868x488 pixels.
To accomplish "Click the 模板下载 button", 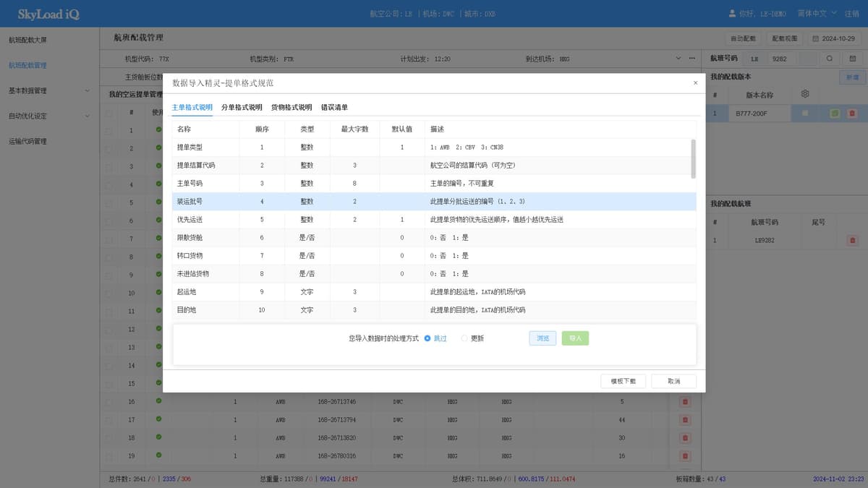I will (623, 381).
